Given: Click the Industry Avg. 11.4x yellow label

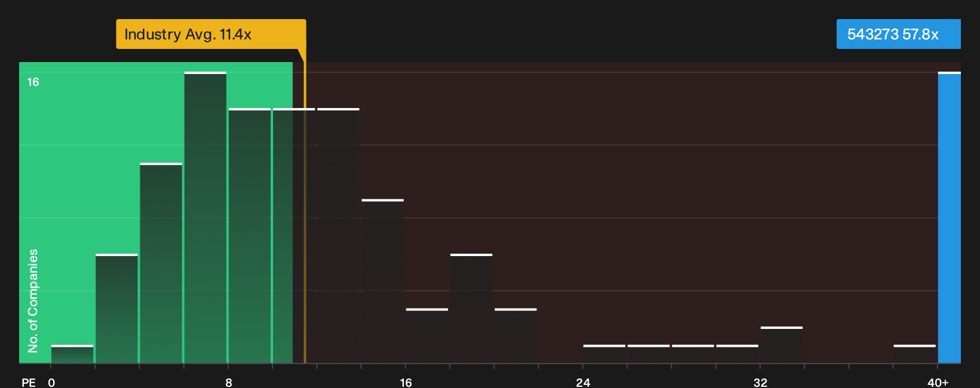Looking at the screenshot, I should point(211,34).
